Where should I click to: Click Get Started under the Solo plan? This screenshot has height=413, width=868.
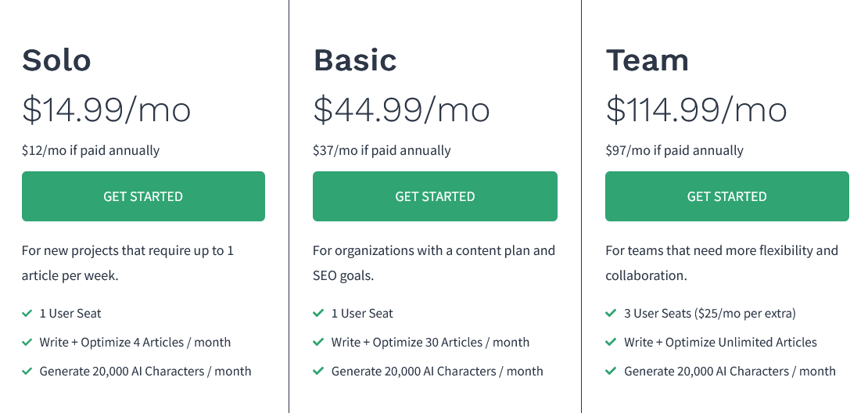[143, 196]
